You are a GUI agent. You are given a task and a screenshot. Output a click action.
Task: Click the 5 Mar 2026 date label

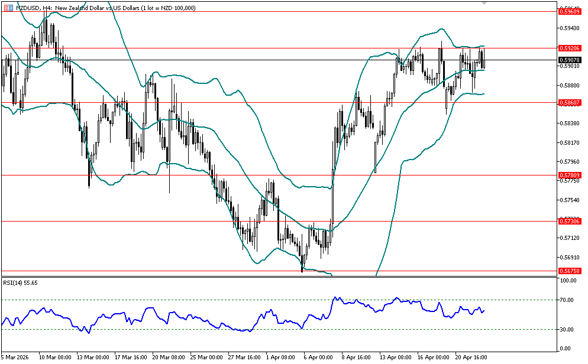[x=15, y=357]
